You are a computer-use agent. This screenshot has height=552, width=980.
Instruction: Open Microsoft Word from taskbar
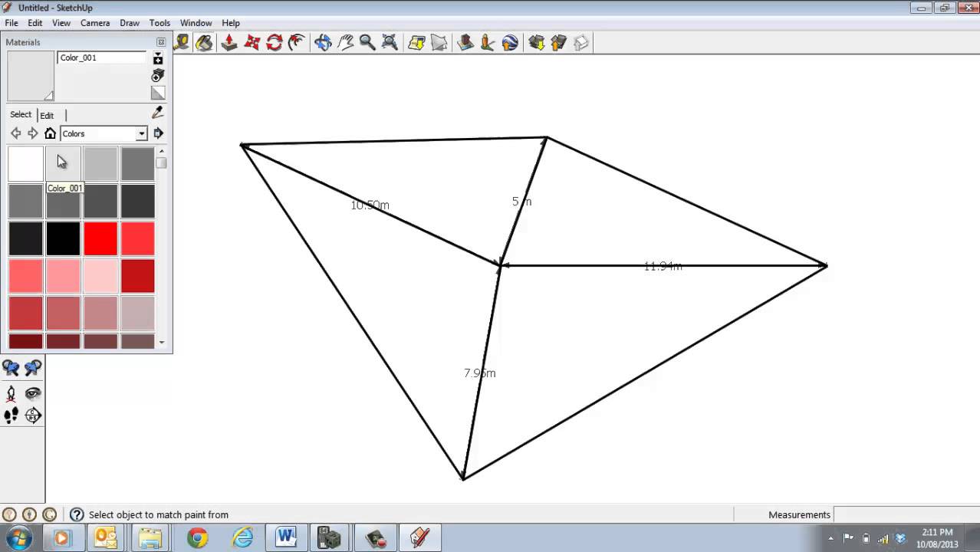point(286,538)
